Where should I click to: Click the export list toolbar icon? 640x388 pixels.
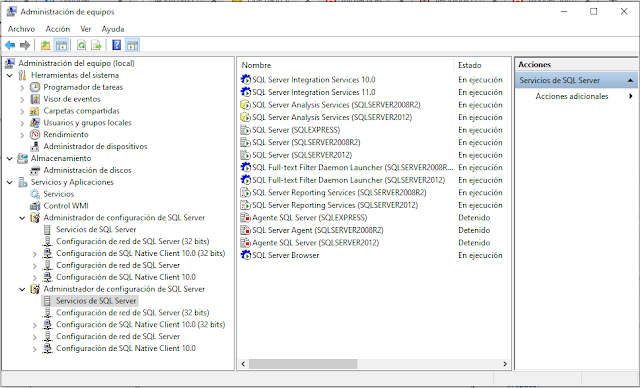[x=96, y=45]
